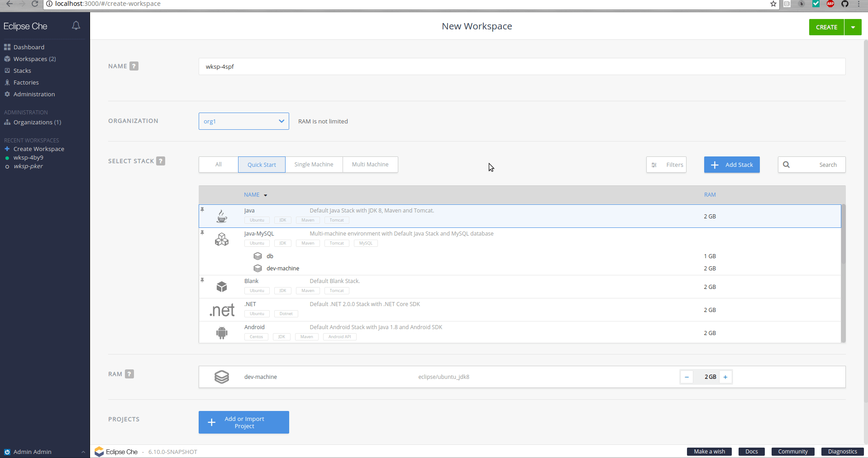Click the browser address bar URL

point(108,4)
